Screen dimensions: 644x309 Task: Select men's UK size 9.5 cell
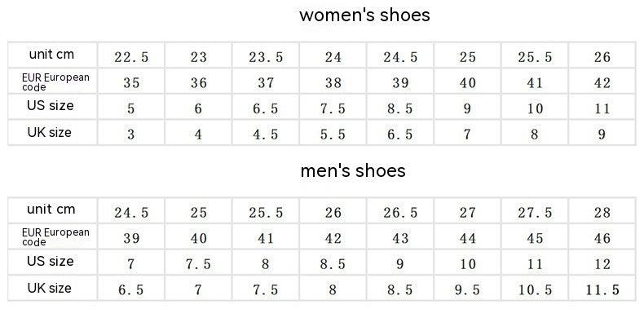(468, 290)
